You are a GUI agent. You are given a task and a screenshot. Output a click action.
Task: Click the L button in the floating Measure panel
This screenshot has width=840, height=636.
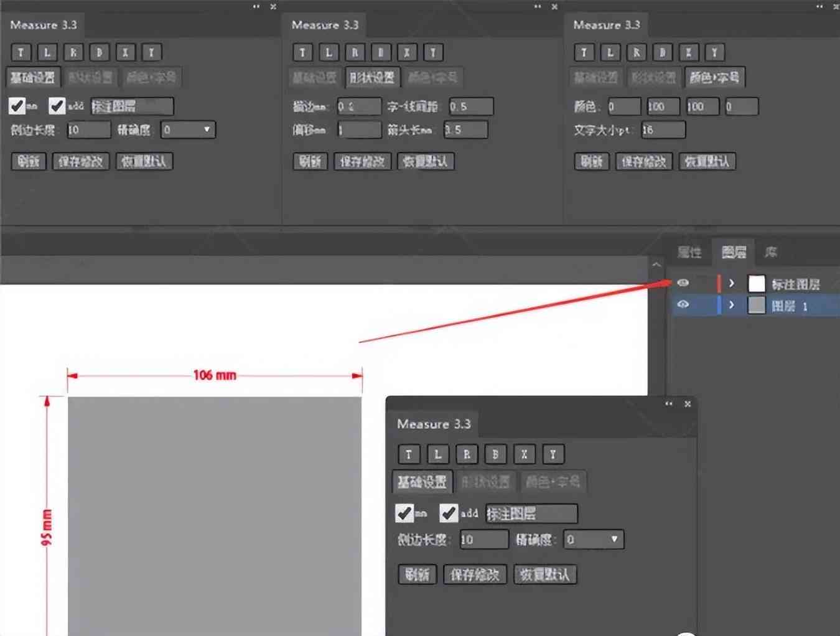pos(437,454)
